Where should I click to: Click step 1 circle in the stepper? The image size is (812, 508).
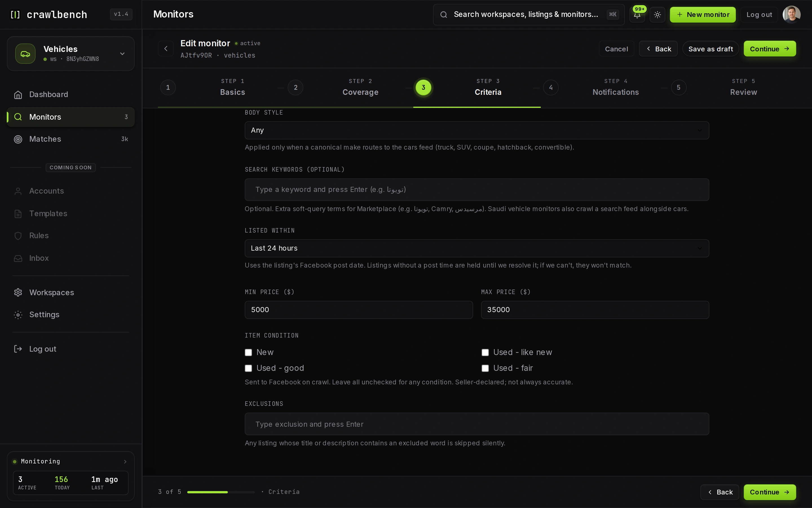click(168, 87)
